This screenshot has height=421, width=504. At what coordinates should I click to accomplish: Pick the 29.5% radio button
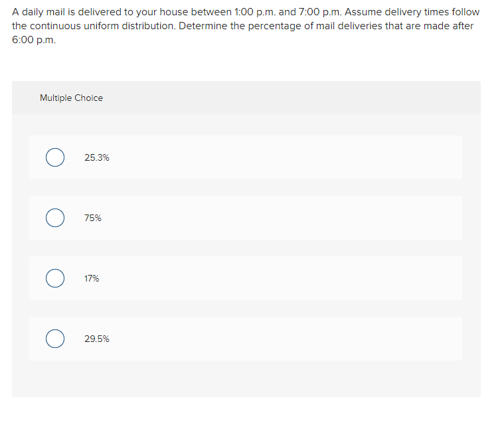coord(55,339)
